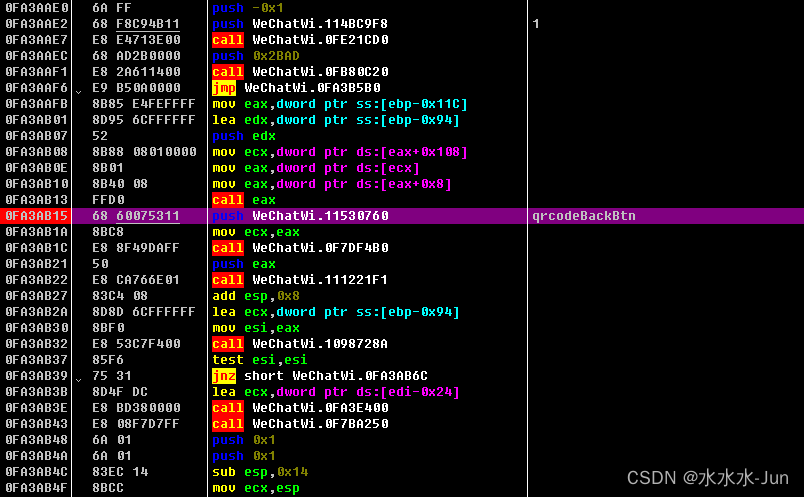
Task: Click hex bytes 83EC 14
Action: click(120, 472)
